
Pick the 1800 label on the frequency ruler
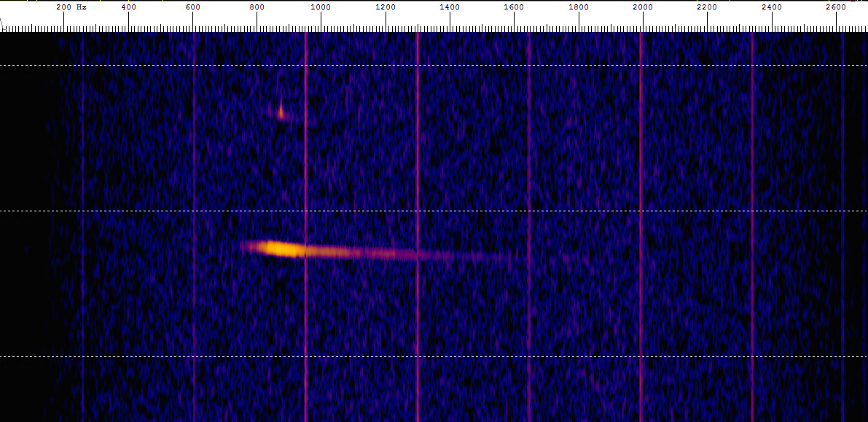[579, 7]
